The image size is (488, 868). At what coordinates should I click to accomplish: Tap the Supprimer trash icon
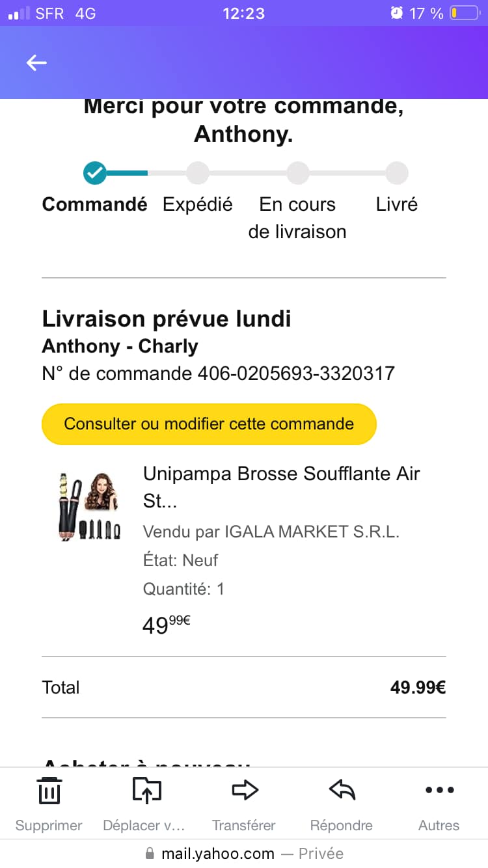pyautogui.click(x=49, y=791)
